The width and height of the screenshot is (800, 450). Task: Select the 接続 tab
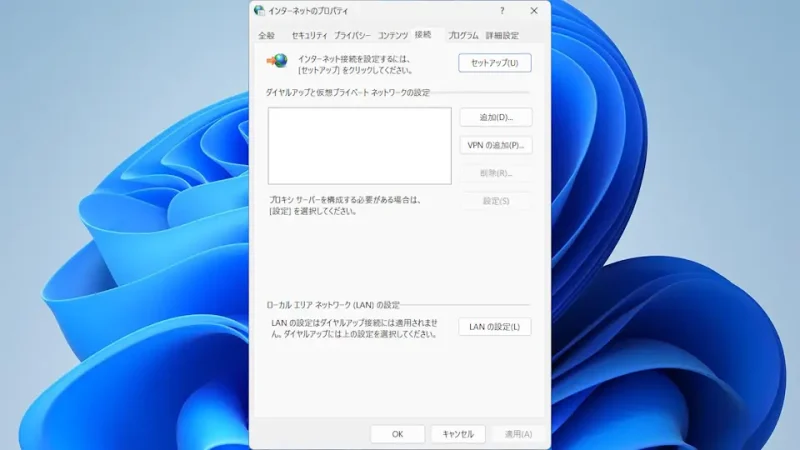tap(423, 34)
